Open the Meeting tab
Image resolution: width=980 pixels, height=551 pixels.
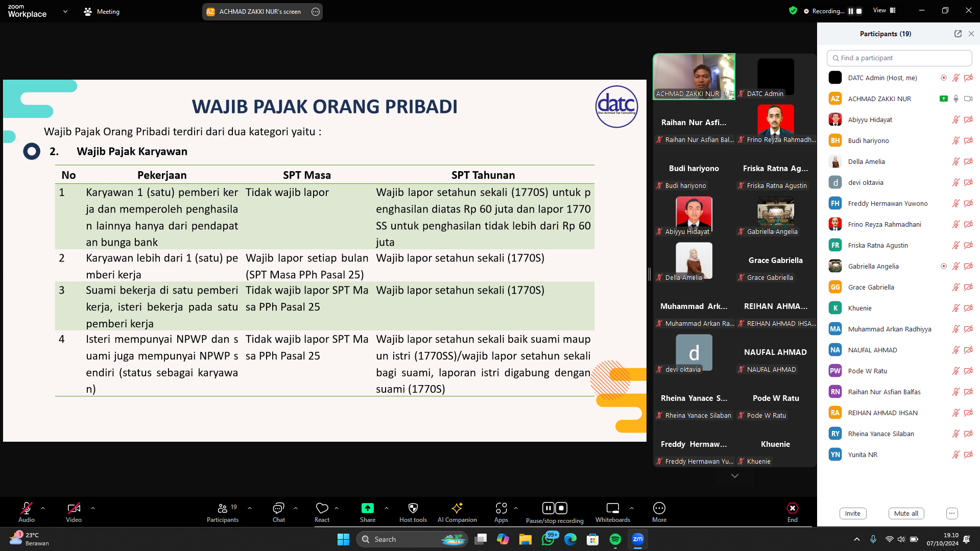[x=102, y=11]
